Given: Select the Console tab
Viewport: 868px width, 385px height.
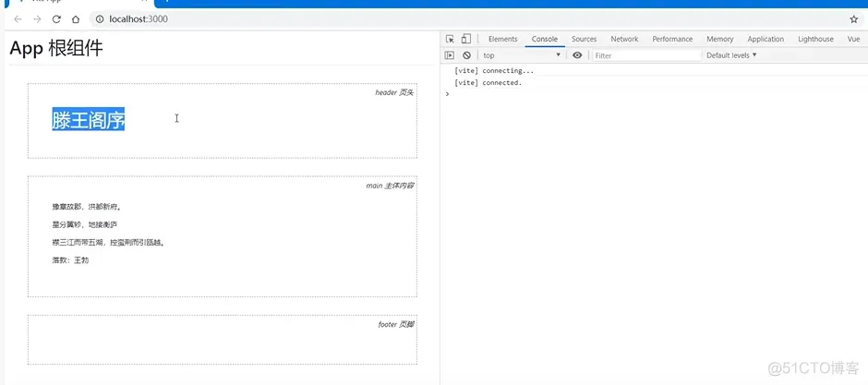Looking at the screenshot, I should coord(545,40).
